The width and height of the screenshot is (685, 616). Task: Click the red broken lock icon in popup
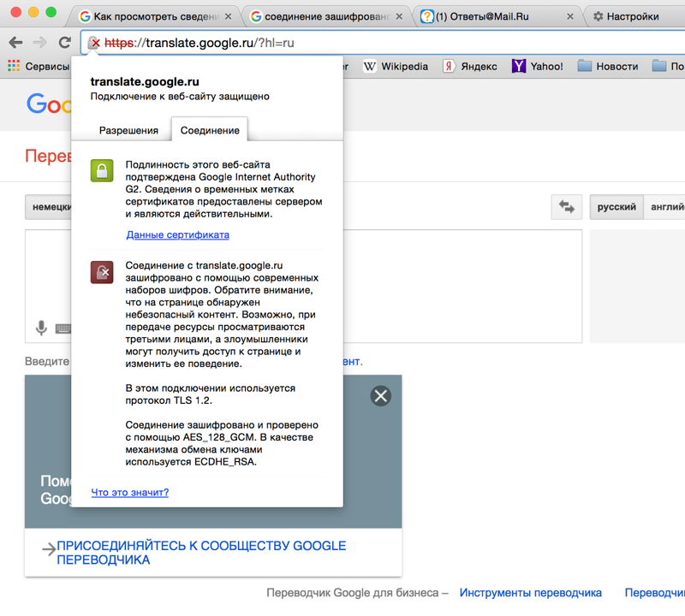coord(102,272)
